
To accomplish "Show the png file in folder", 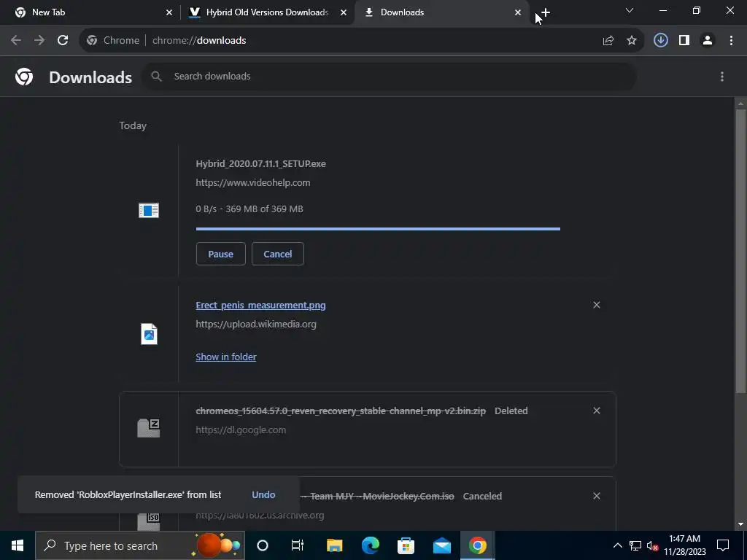I will (x=226, y=357).
